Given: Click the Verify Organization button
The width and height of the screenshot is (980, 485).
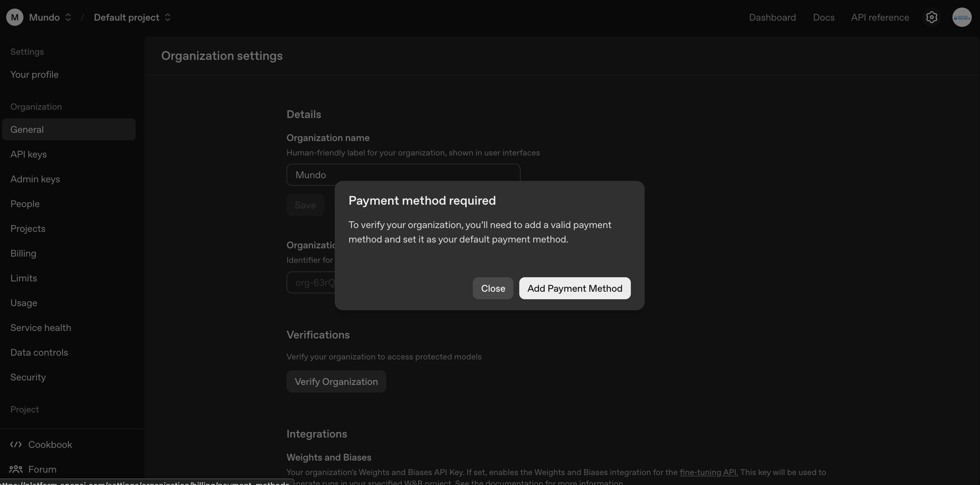Looking at the screenshot, I should pyautogui.click(x=336, y=381).
